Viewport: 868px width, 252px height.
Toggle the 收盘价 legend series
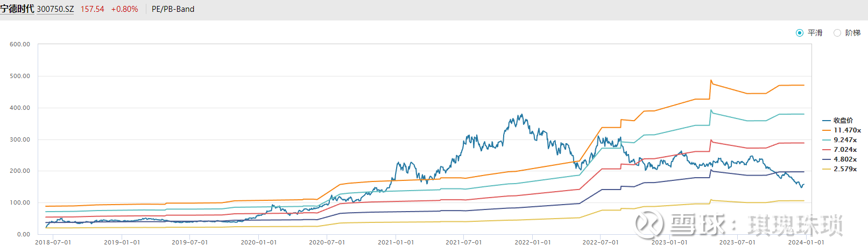838,121
